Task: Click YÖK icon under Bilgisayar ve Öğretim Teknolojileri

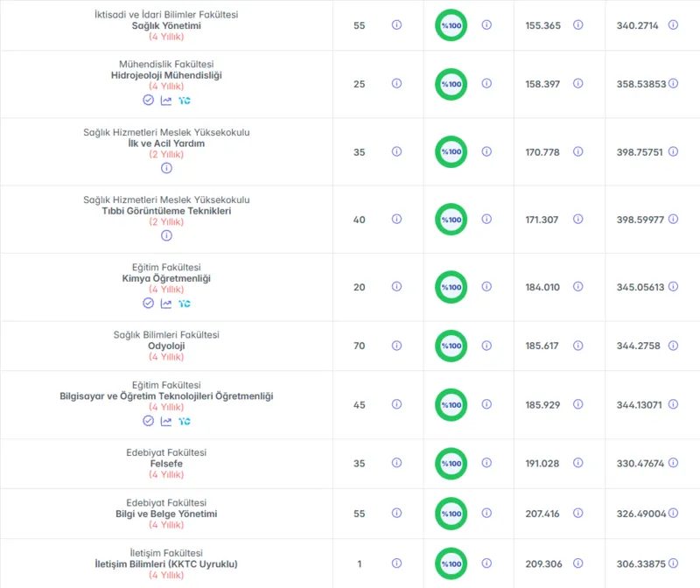Action: pyautogui.click(x=185, y=421)
